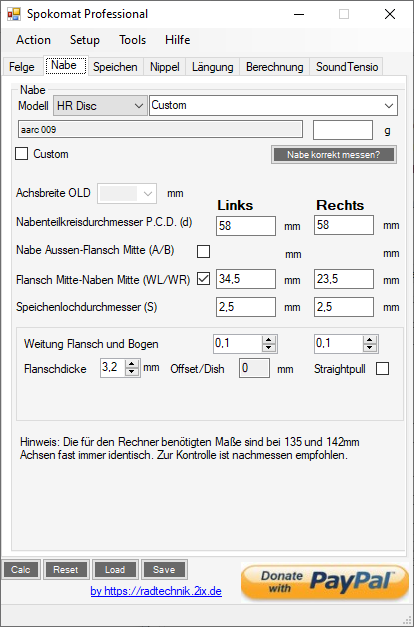Click the left P.C.D. input field
This screenshot has height=627, width=414.
[x=246, y=226]
